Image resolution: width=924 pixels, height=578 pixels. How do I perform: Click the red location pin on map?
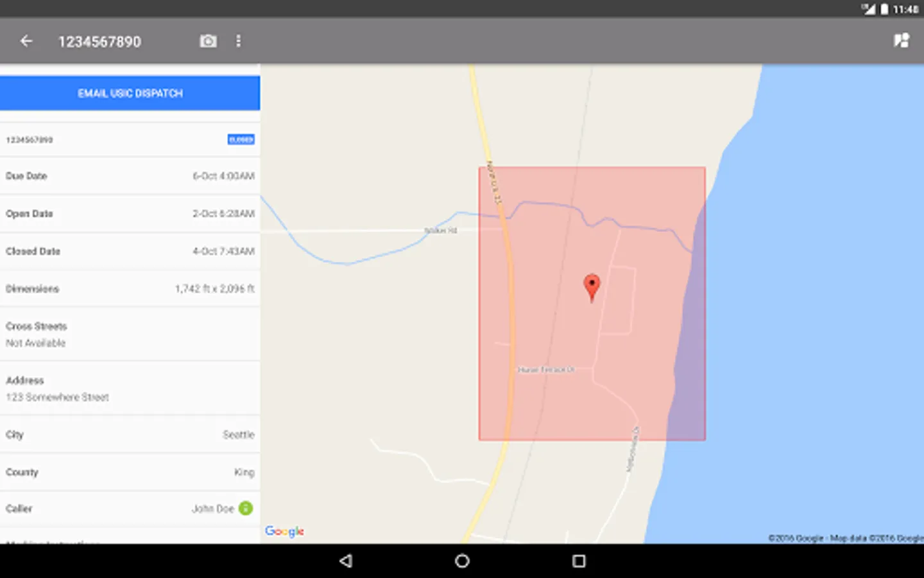coord(592,288)
